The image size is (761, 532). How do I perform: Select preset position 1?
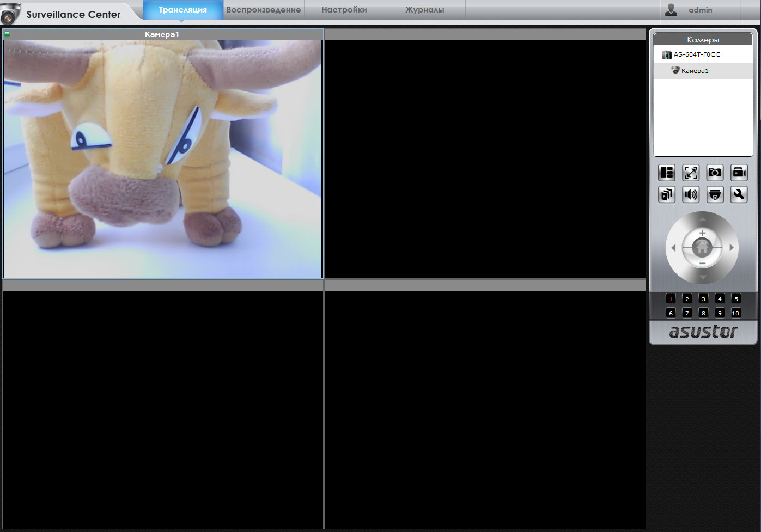pyautogui.click(x=671, y=299)
